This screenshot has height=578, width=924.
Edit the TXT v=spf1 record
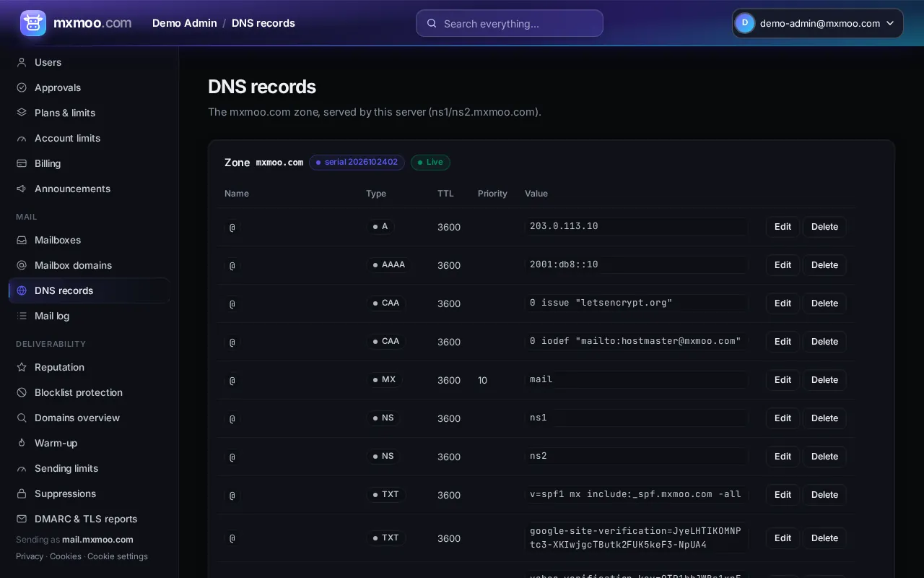click(x=783, y=495)
